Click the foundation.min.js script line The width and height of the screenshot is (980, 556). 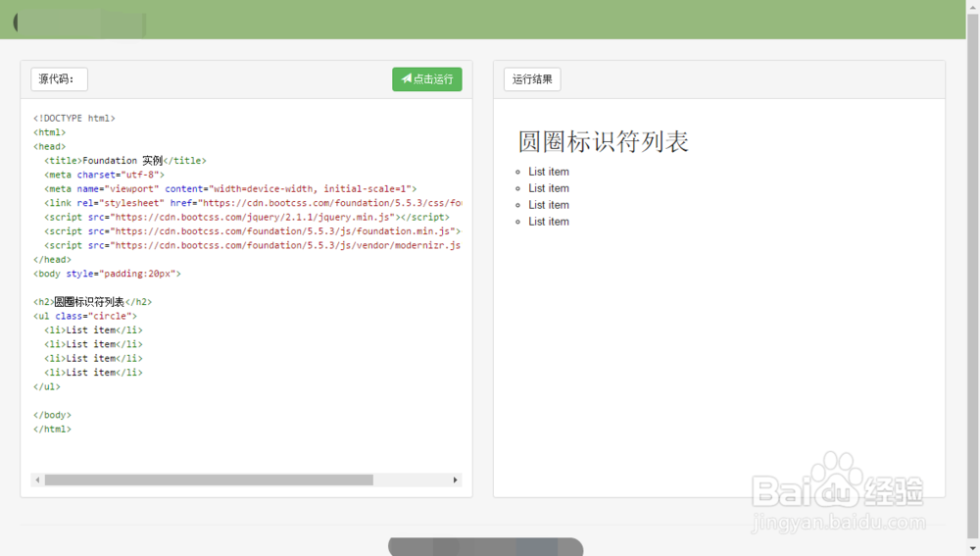[x=253, y=231]
